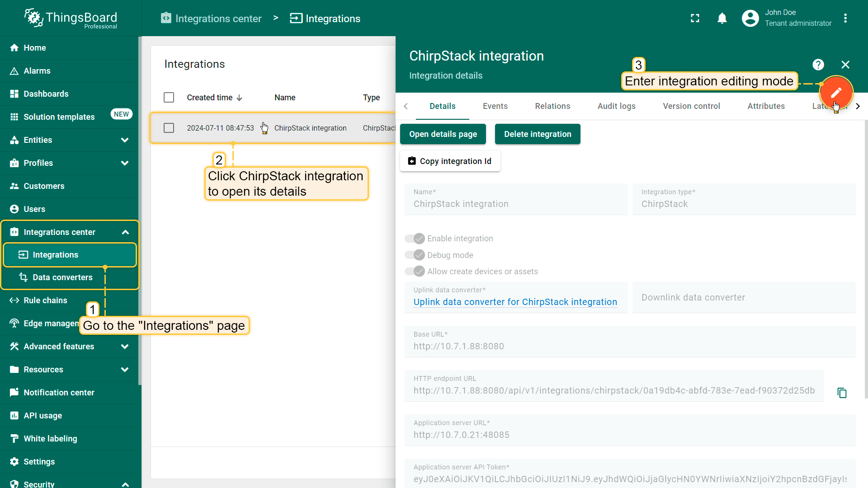Collapse the Integrations center section
This screenshot has height=488, width=868.
click(x=125, y=232)
